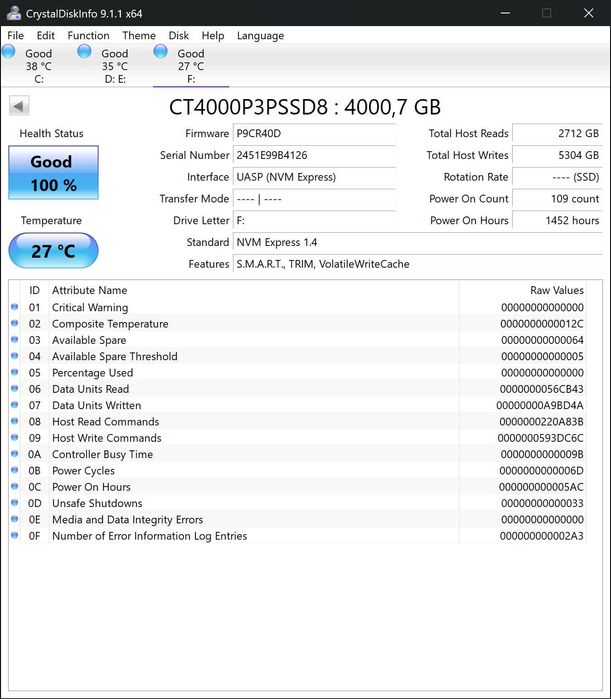Click status dot for Error Information Log Entries
The image size is (611, 699).
[x=15, y=535]
